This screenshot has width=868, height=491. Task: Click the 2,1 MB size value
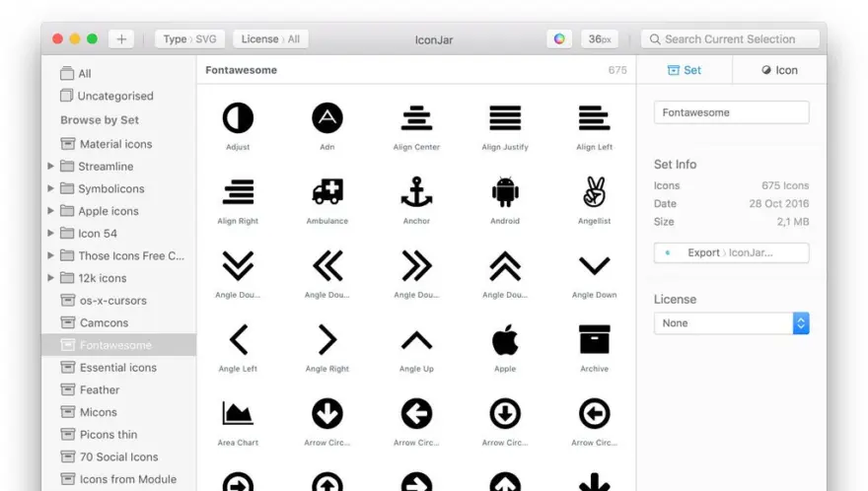(793, 222)
